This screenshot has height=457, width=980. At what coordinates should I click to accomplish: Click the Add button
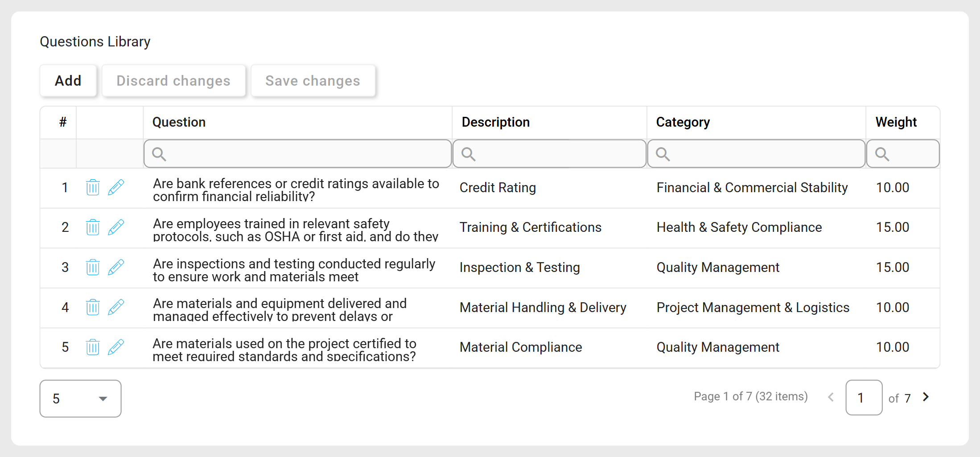pos(68,81)
